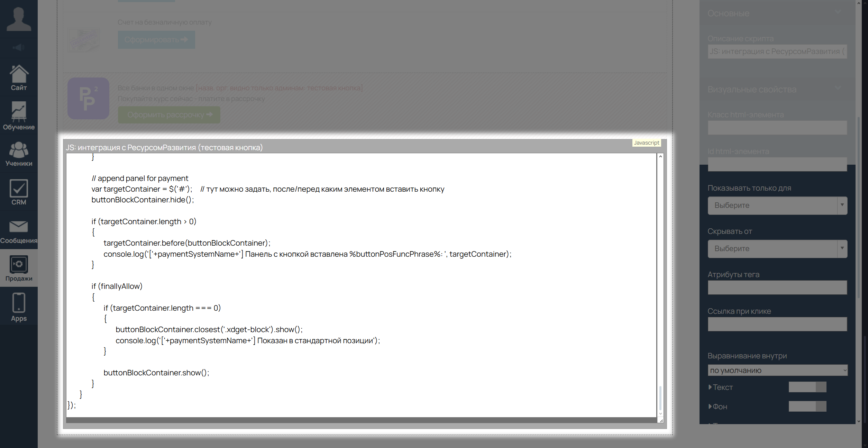Open the CRM sidebar section
This screenshot has height=448, width=868.
[19, 192]
